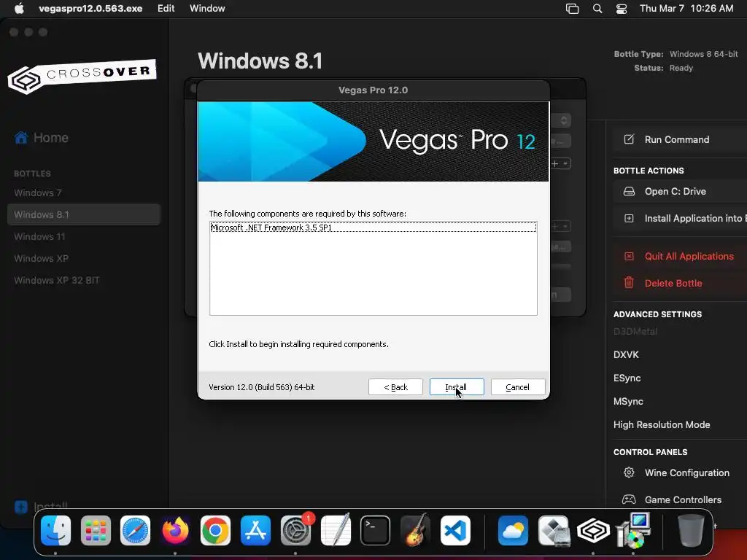The image size is (747, 560).
Task: Click the Home house icon
Action: [21, 138]
